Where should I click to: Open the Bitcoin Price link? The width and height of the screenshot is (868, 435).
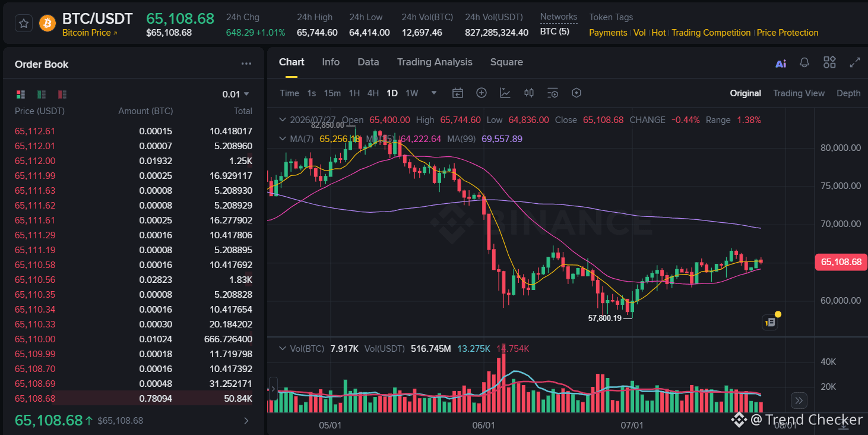click(x=90, y=33)
